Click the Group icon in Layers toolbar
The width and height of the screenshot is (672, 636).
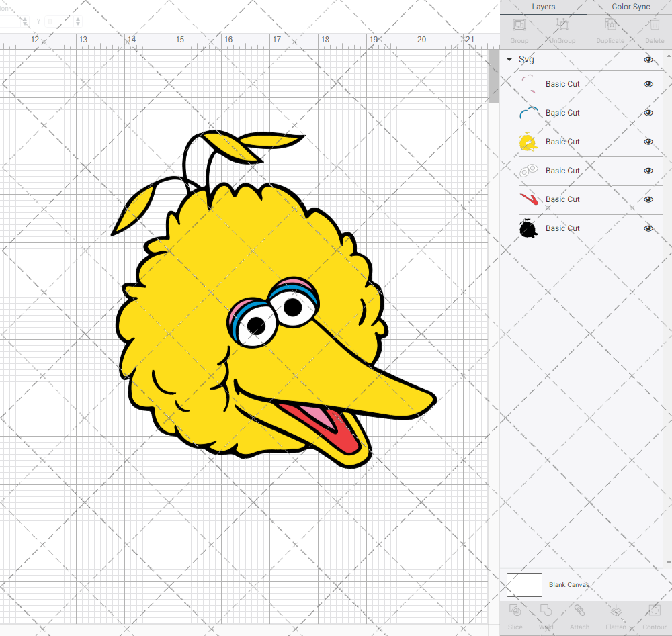(x=519, y=25)
